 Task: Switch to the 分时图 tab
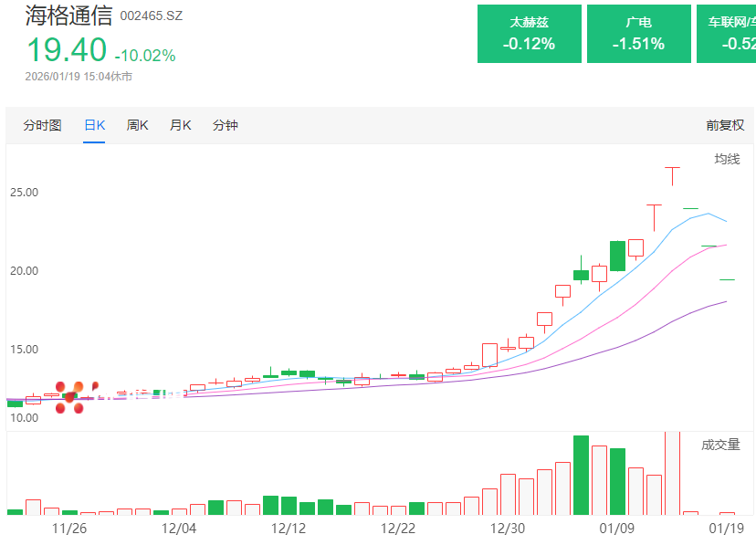(x=42, y=125)
